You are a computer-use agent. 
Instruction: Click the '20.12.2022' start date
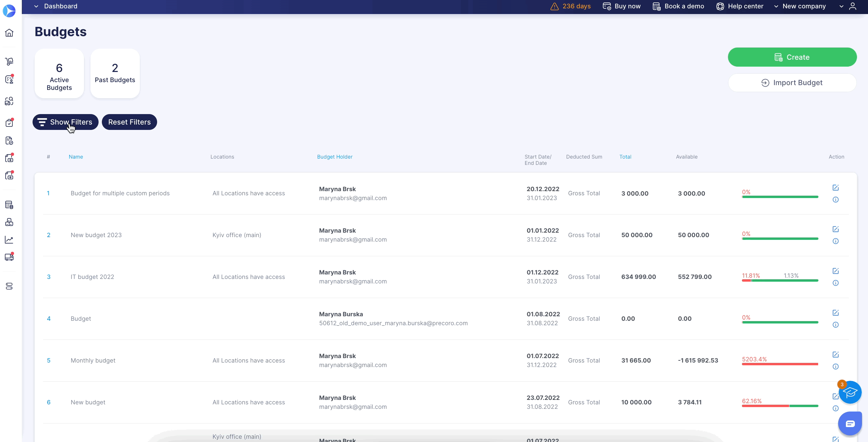point(543,189)
